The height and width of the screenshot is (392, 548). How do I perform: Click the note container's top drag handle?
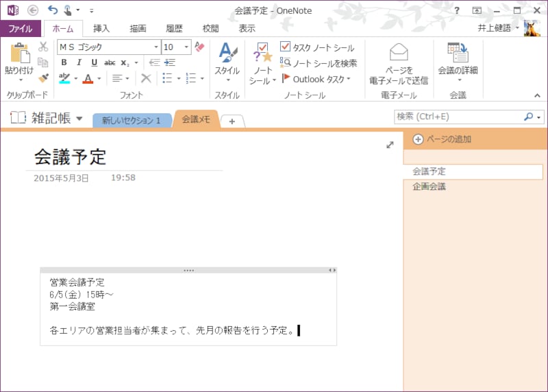188,270
